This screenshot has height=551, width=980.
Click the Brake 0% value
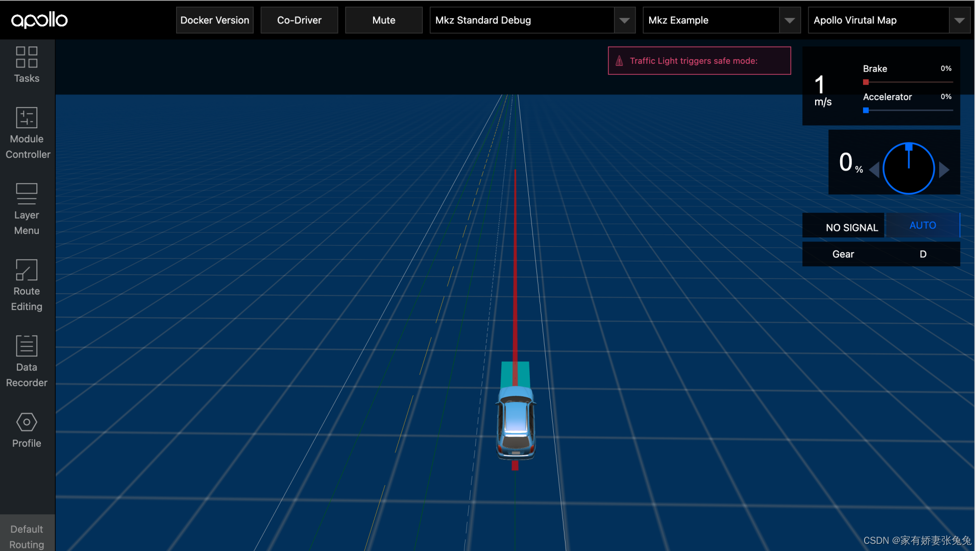[946, 68]
